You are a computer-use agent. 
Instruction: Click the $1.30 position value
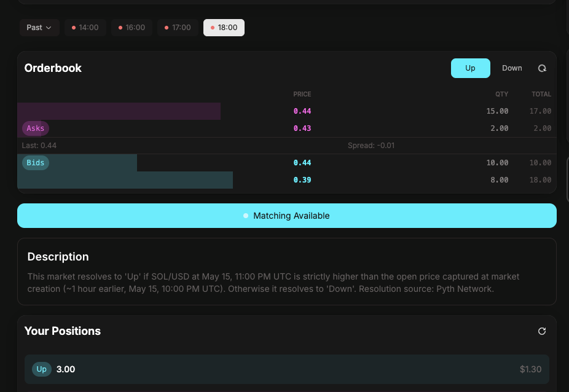click(530, 369)
